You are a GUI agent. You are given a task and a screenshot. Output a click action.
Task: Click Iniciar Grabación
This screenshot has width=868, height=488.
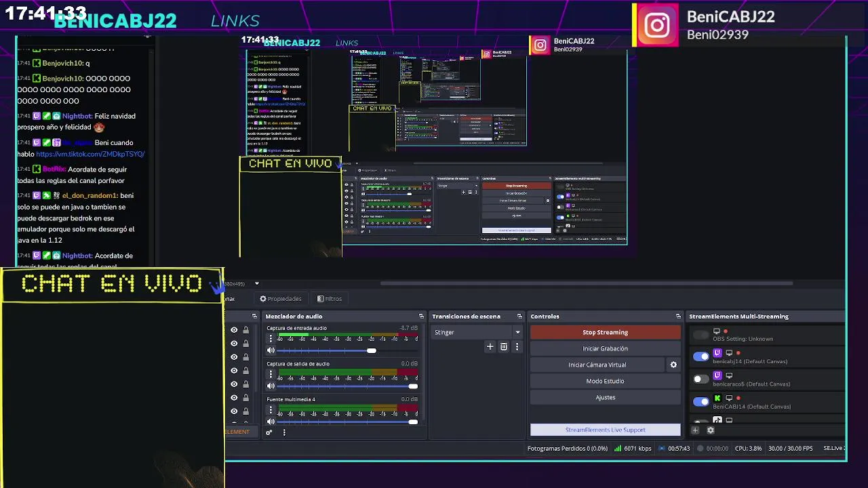pos(606,348)
